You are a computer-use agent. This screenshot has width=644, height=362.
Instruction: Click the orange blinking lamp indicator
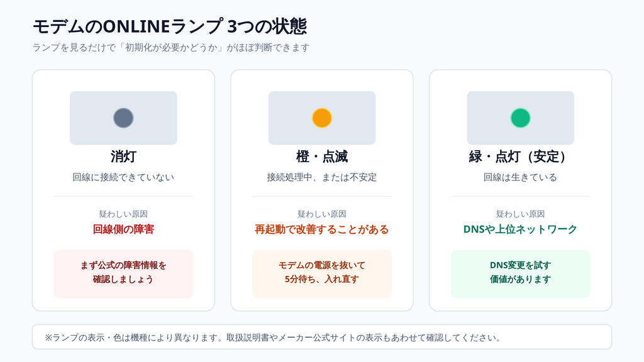click(322, 118)
